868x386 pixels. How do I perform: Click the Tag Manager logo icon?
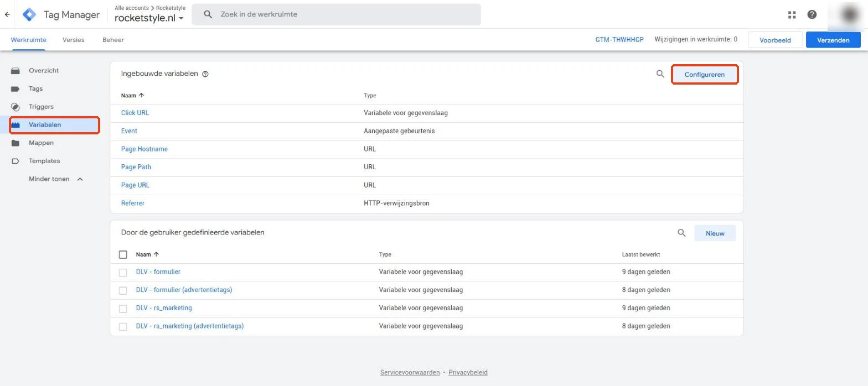pyautogui.click(x=29, y=14)
